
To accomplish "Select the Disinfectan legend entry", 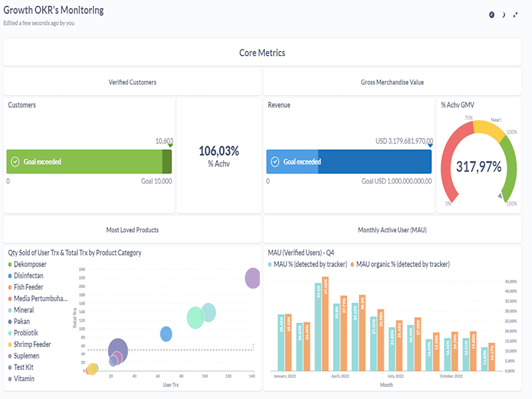I will (26, 275).
